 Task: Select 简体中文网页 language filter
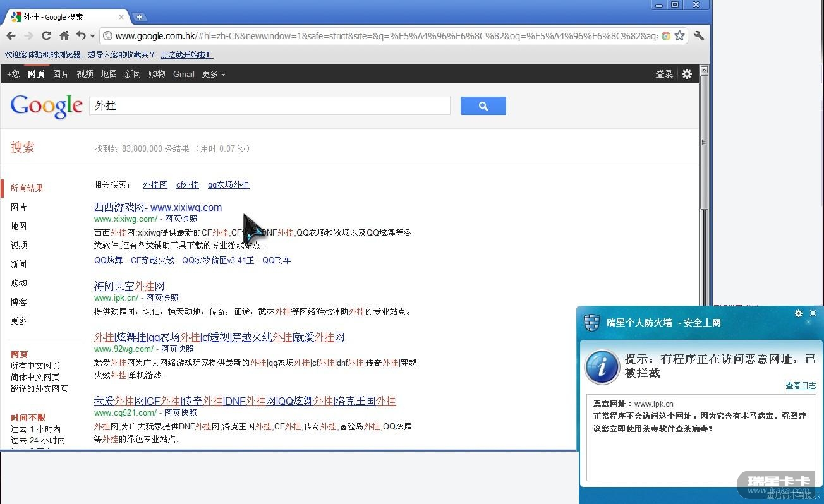point(35,377)
